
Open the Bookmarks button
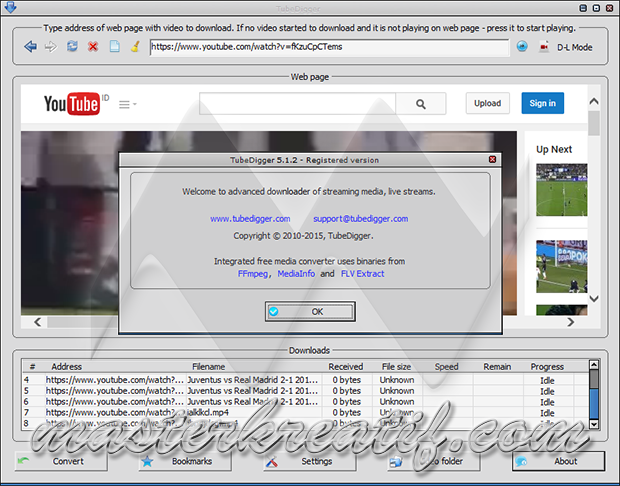click(185, 461)
